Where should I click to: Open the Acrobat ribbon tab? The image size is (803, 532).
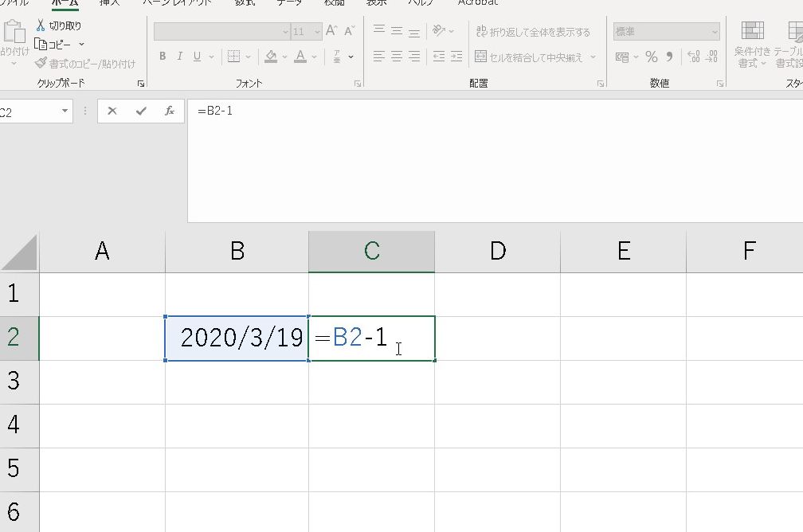pyautogui.click(x=477, y=2)
